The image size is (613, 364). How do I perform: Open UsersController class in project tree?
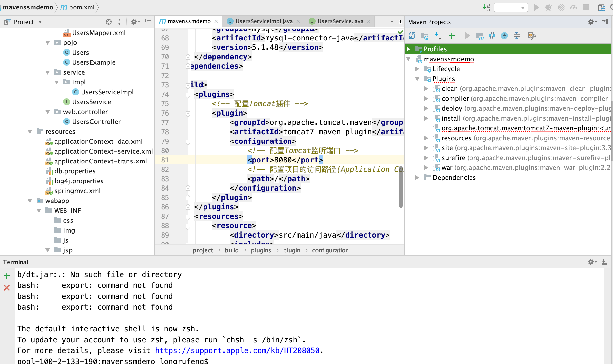pos(92,121)
